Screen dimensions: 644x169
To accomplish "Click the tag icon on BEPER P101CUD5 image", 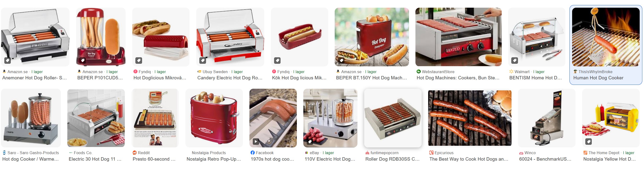I will pyautogui.click(x=82, y=60).
